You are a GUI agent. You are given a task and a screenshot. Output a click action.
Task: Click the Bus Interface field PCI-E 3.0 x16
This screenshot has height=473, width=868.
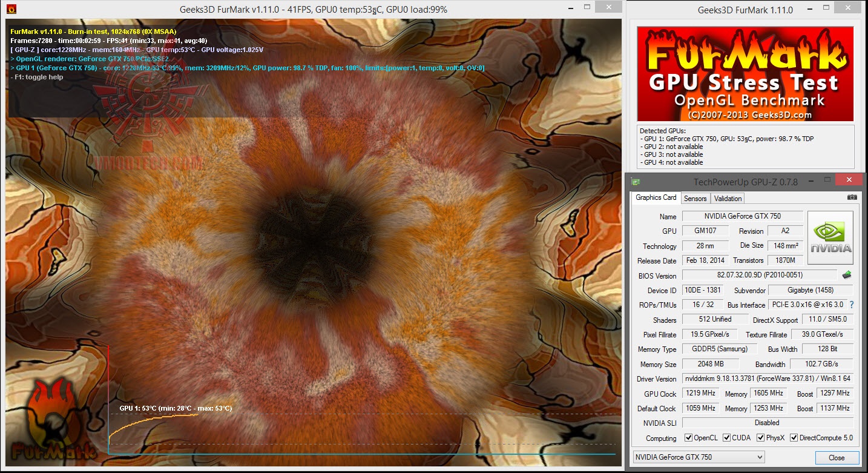pos(807,305)
